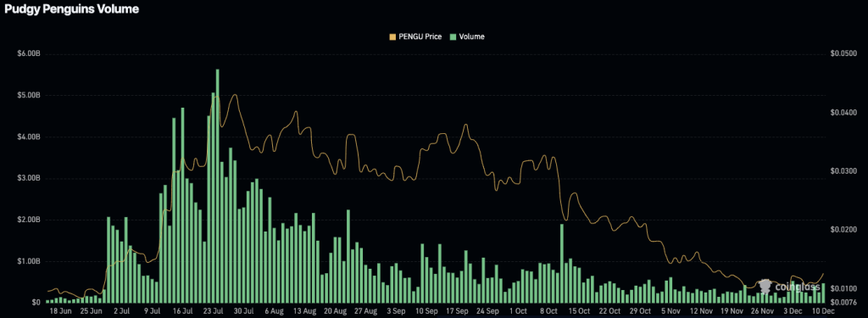Image resolution: width=868 pixels, height=318 pixels.
Task: Click the 25 Jun date label
Action: point(92,311)
